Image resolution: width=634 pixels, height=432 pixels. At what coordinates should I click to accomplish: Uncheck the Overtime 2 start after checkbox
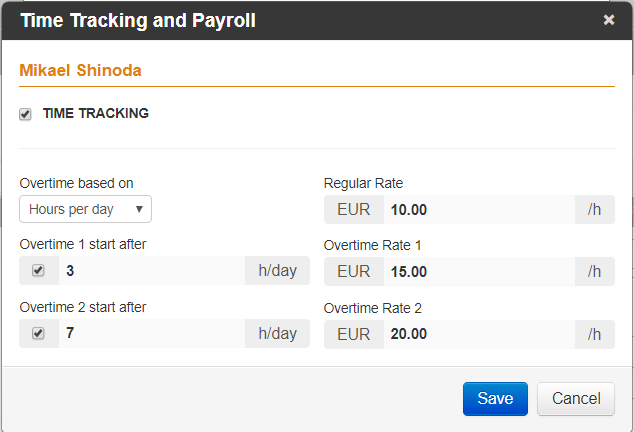point(38,333)
